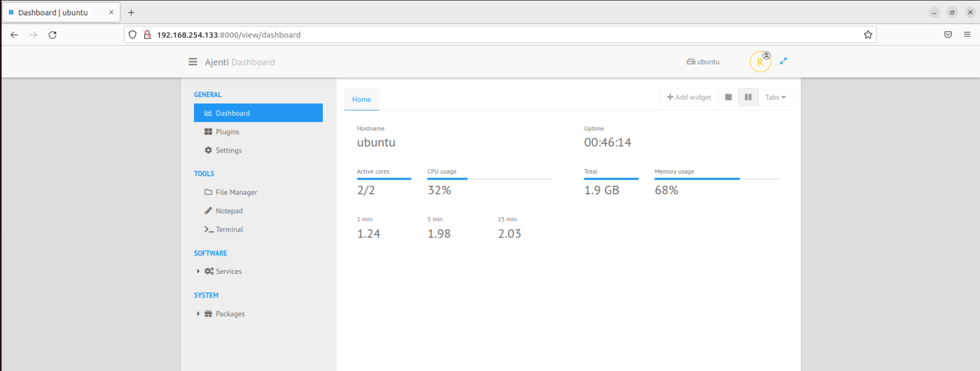Expand the Packages tree item
Image resolution: width=980 pixels, height=371 pixels.
click(225, 314)
